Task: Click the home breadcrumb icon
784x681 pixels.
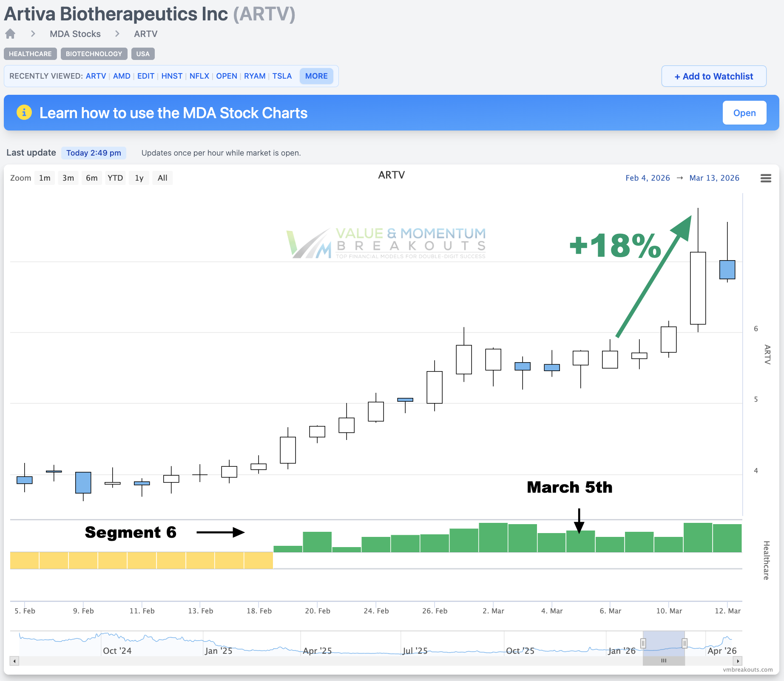Action: [11, 34]
